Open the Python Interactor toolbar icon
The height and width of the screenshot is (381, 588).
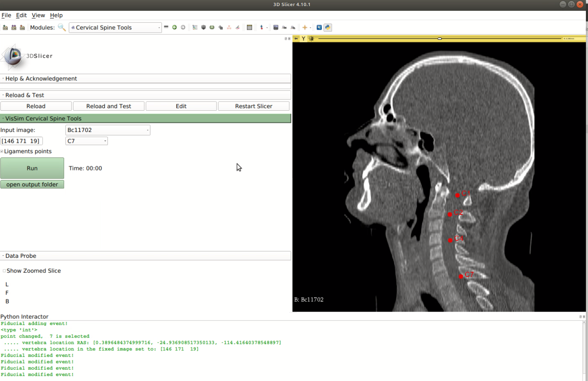tap(328, 28)
